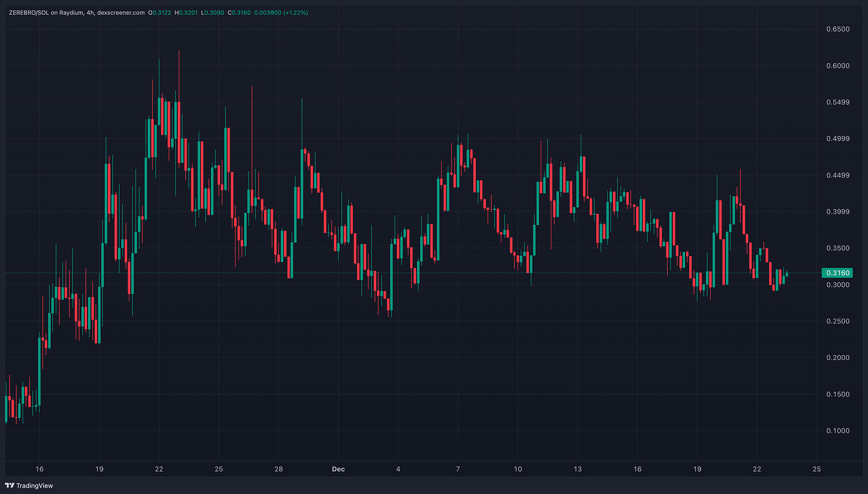The image size is (868, 494).
Task: Click the December 22 date label on time axis
Action: (757, 470)
